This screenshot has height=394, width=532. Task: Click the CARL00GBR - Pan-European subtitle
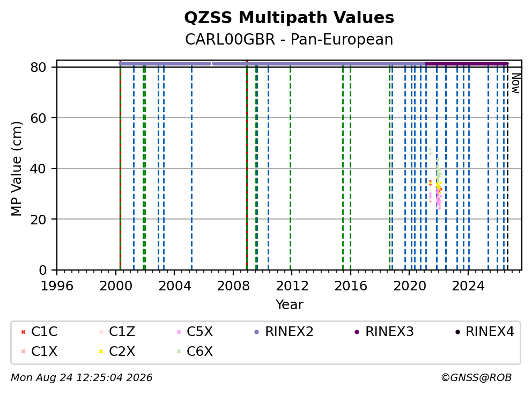click(289, 39)
